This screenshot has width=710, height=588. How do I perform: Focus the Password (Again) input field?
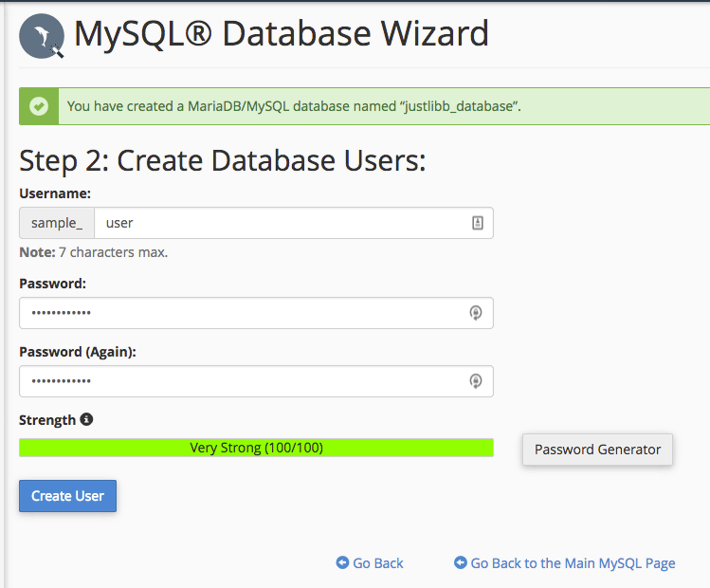point(256,381)
